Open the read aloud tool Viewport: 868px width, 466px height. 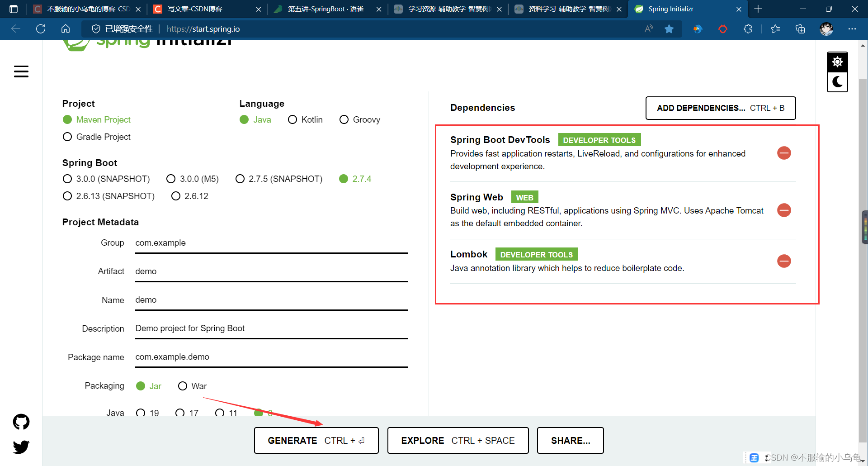(649, 29)
